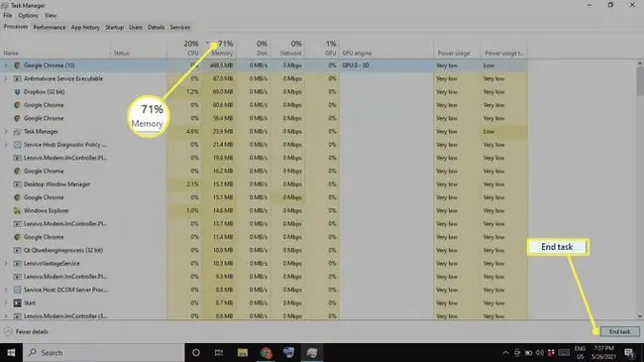
Task: Select the Windows Explorer process icon
Action: (x=17, y=210)
